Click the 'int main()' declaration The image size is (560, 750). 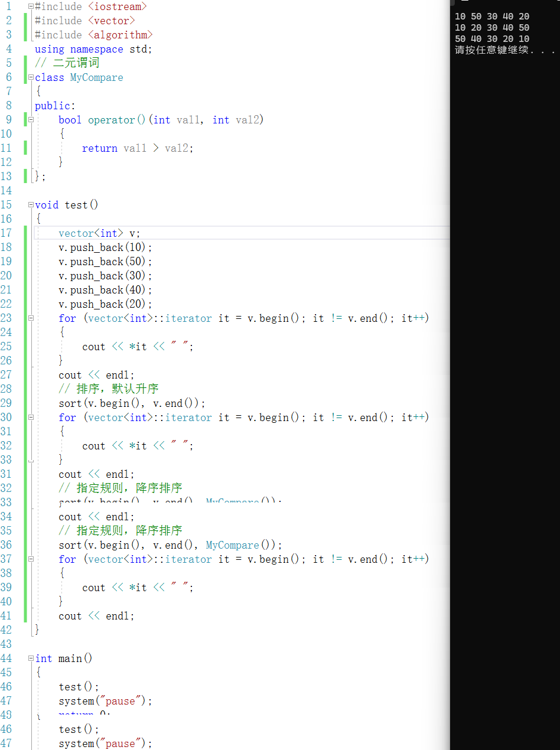point(64,658)
